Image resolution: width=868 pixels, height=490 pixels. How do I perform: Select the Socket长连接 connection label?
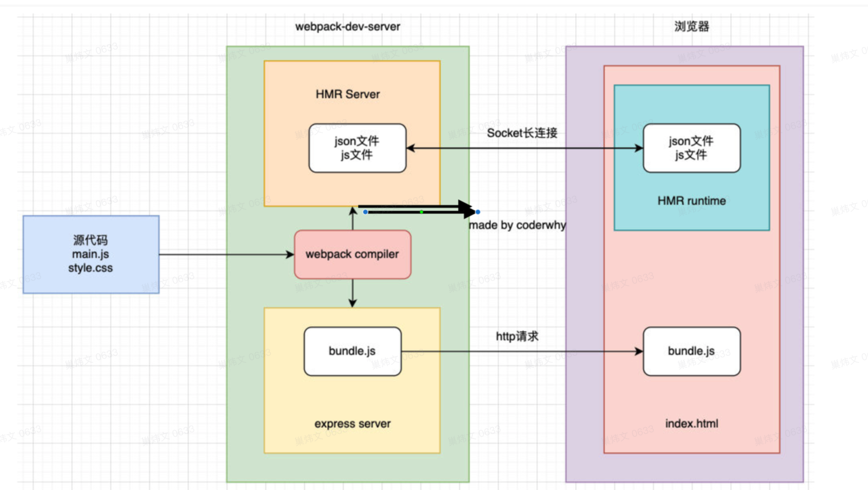coord(522,133)
